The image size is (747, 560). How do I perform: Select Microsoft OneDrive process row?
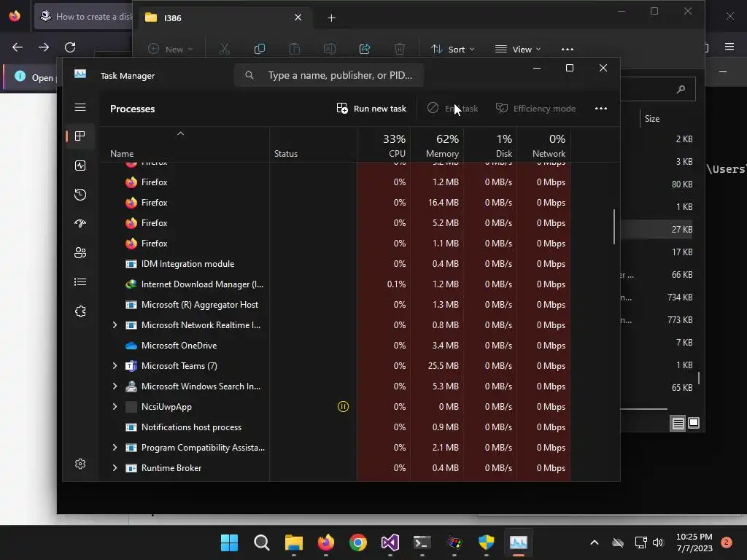point(334,345)
